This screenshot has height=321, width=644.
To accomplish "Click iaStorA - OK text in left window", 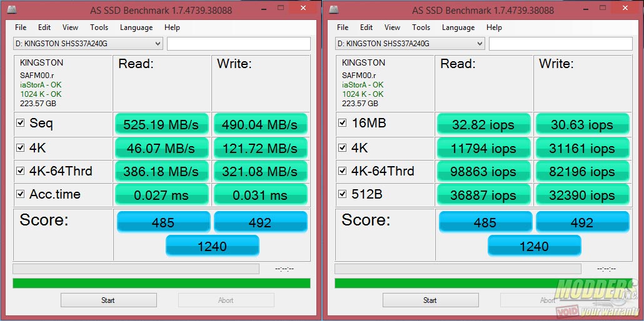I will [x=41, y=85].
